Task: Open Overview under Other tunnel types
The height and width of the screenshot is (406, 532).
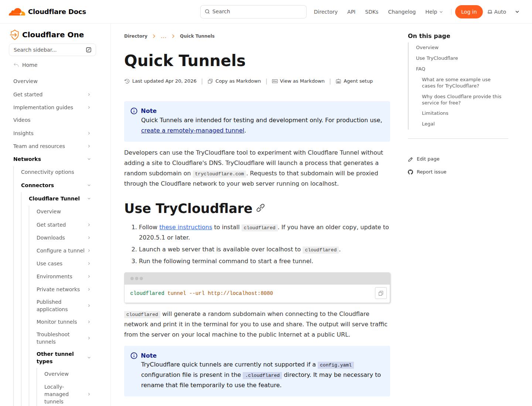Action: point(56,374)
